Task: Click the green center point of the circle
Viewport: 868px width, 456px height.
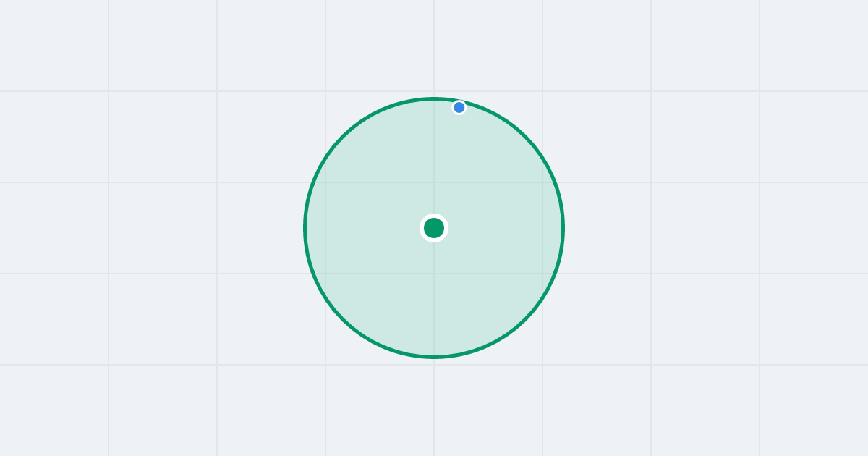Action: pyautogui.click(x=434, y=228)
